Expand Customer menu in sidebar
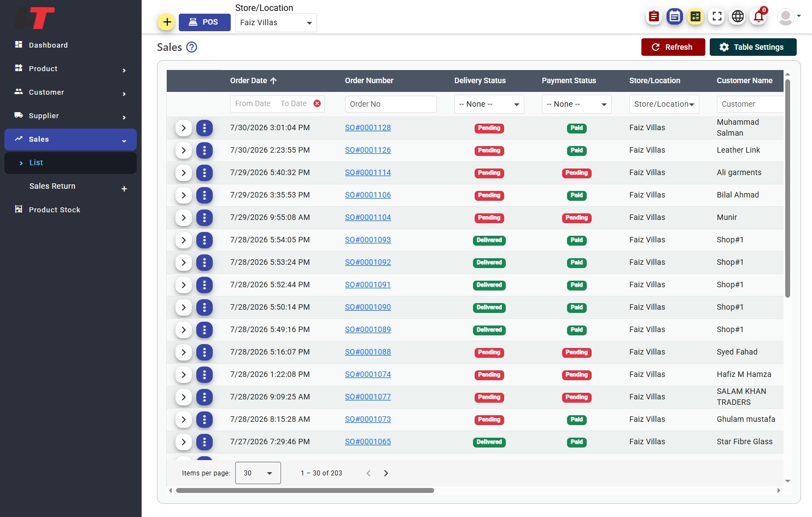The height and width of the screenshot is (517, 812). [70, 92]
